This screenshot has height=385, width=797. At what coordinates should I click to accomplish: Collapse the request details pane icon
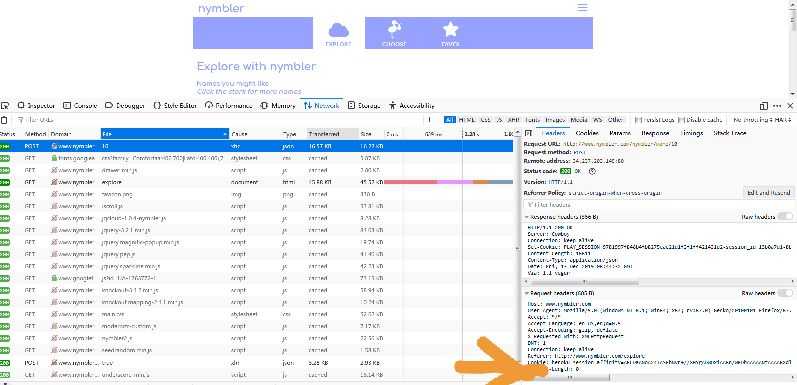click(x=528, y=133)
